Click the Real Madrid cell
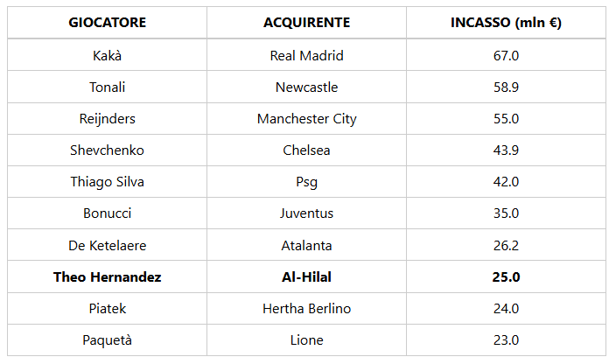 pyautogui.click(x=306, y=56)
